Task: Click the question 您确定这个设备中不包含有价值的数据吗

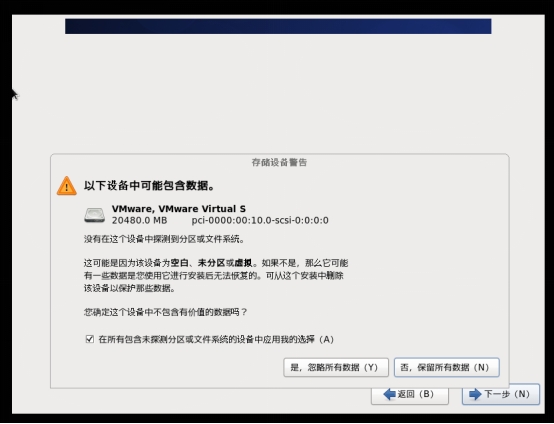Action: click(x=165, y=312)
